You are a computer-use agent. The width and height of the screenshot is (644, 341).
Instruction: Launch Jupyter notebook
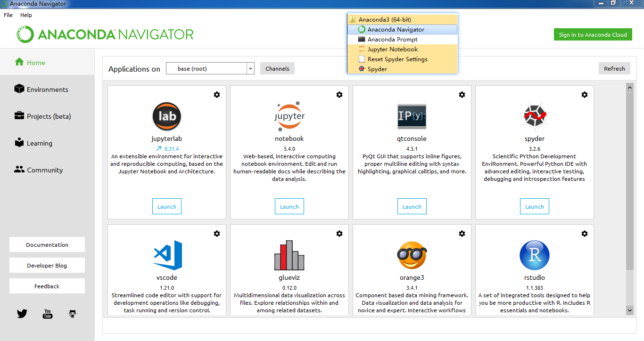click(289, 206)
